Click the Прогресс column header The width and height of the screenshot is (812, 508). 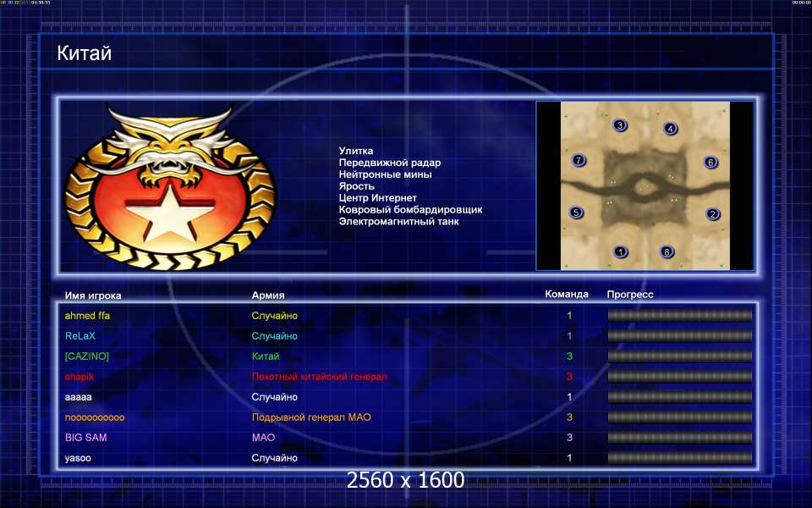630,295
